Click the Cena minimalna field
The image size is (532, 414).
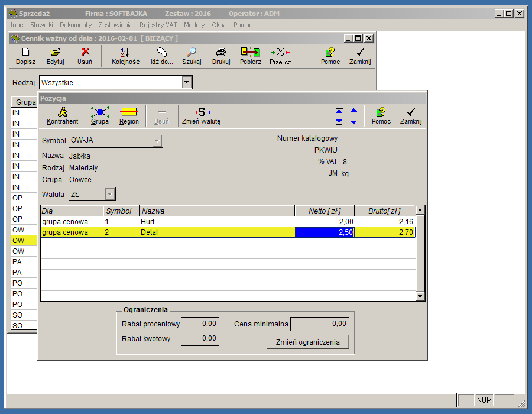pos(320,324)
